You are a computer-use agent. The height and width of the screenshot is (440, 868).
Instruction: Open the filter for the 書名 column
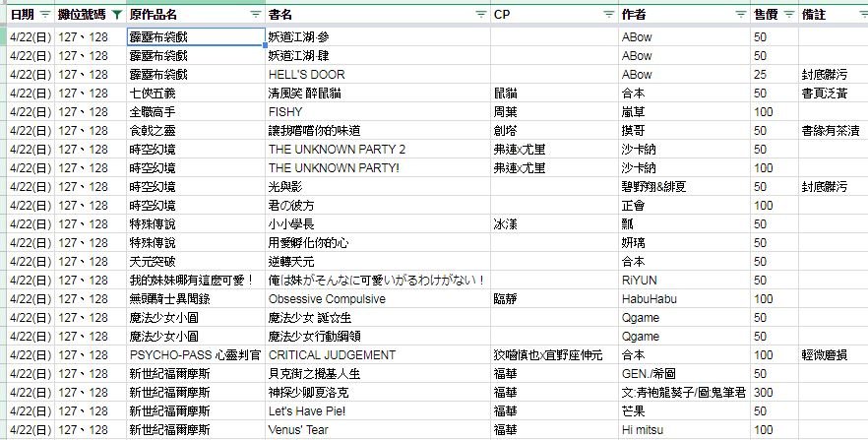click(x=481, y=15)
